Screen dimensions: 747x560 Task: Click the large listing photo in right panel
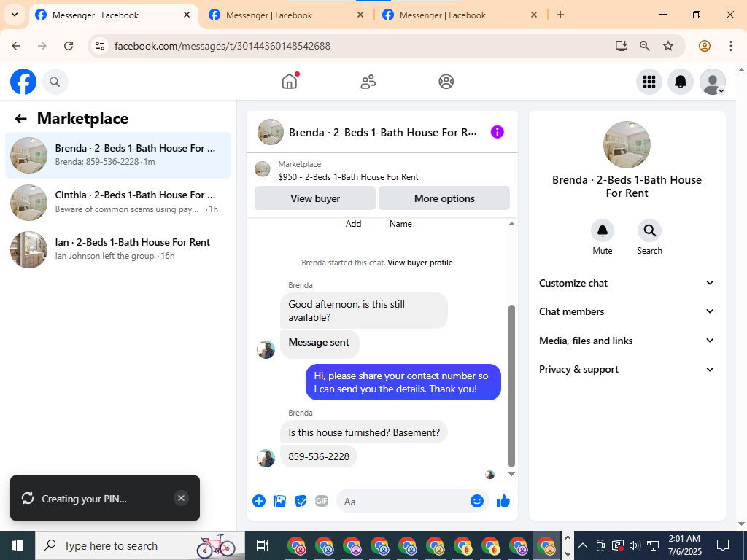(x=627, y=144)
